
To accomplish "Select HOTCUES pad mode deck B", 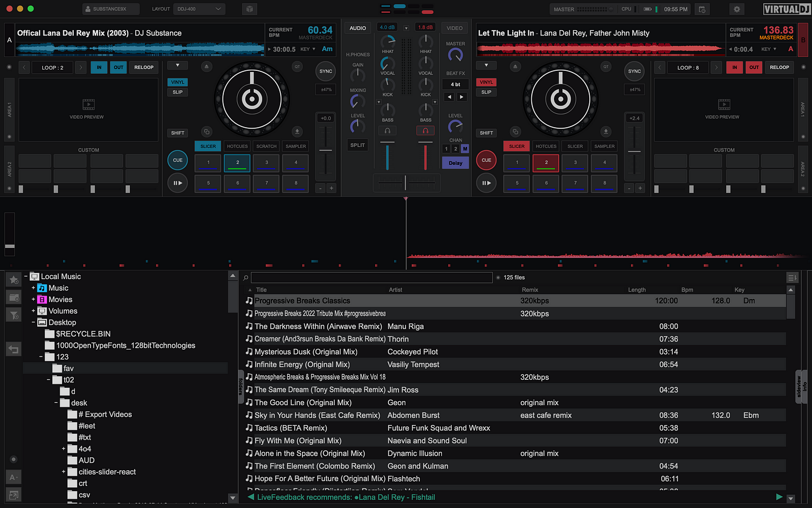I will point(546,146).
